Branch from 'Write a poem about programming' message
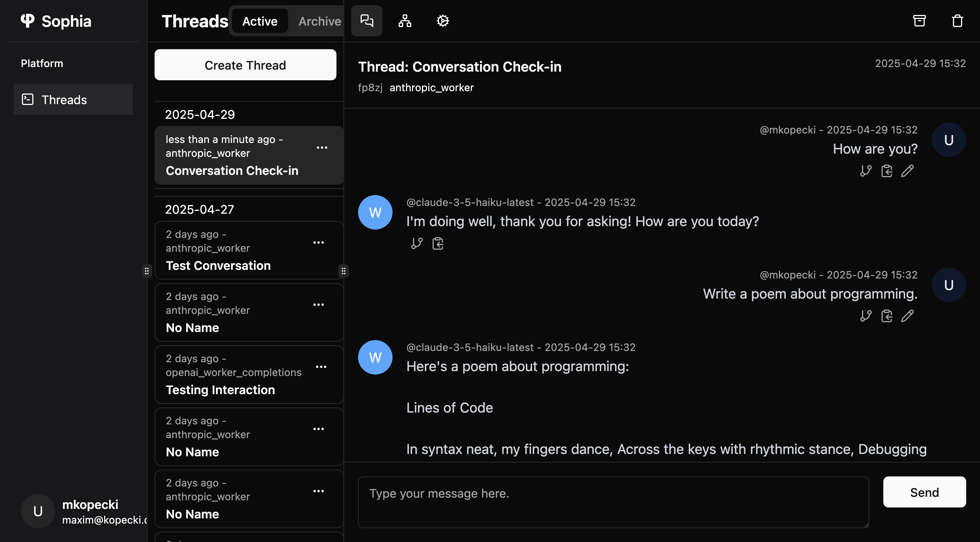The width and height of the screenshot is (980, 542). [x=866, y=316]
